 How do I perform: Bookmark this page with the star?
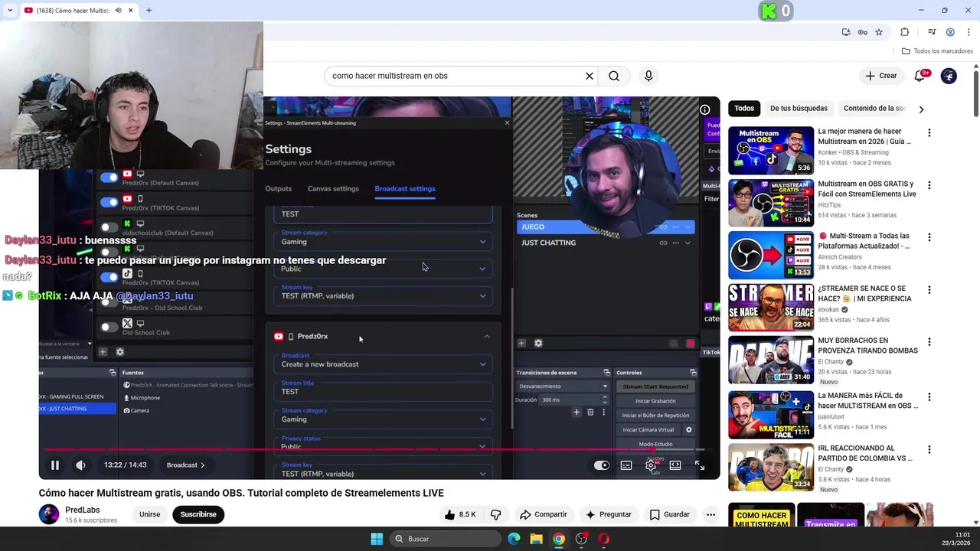tap(879, 32)
